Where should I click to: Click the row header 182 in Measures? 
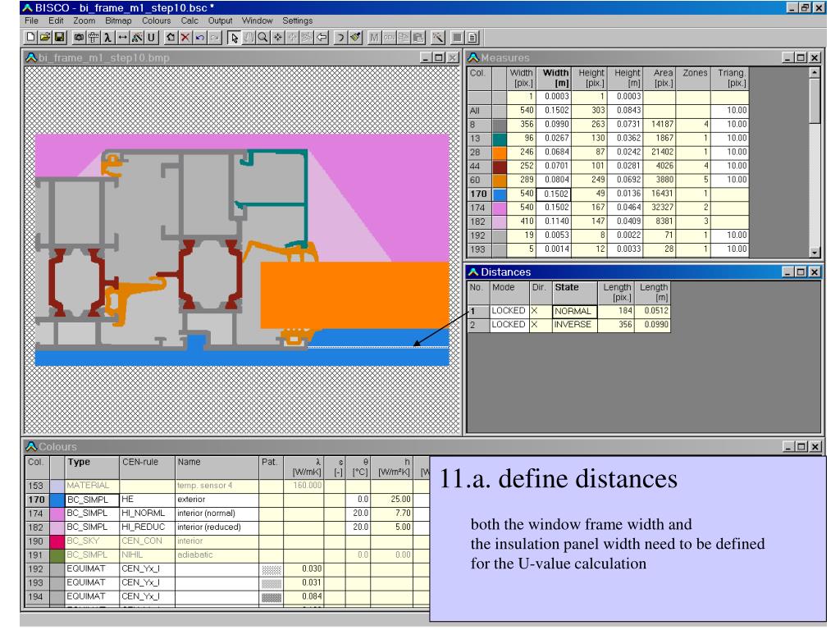[480, 221]
